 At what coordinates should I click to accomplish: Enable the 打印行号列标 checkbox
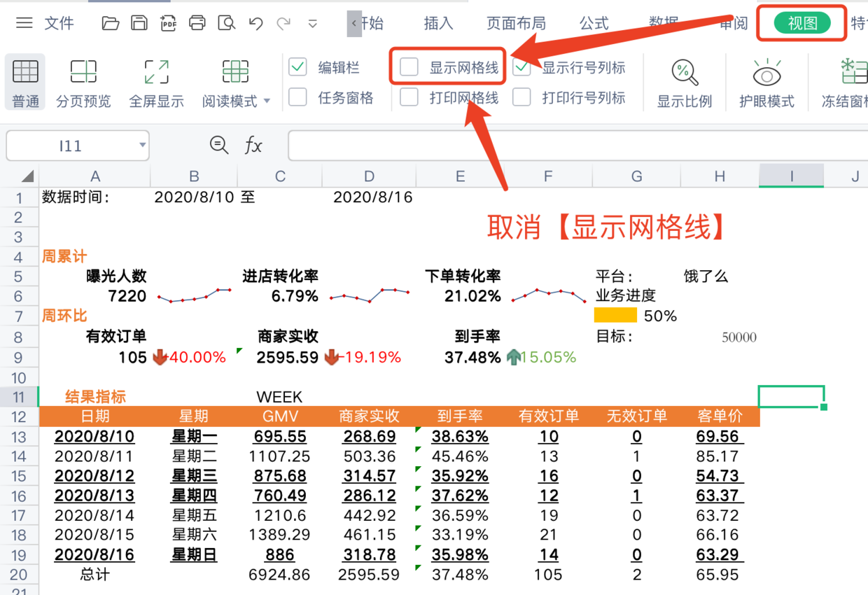coord(521,97)
